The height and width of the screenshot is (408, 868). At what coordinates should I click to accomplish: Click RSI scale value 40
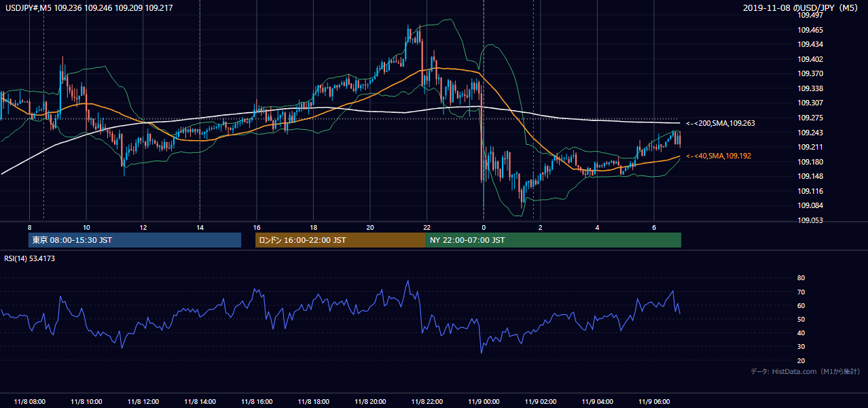[x=801, y=333]
